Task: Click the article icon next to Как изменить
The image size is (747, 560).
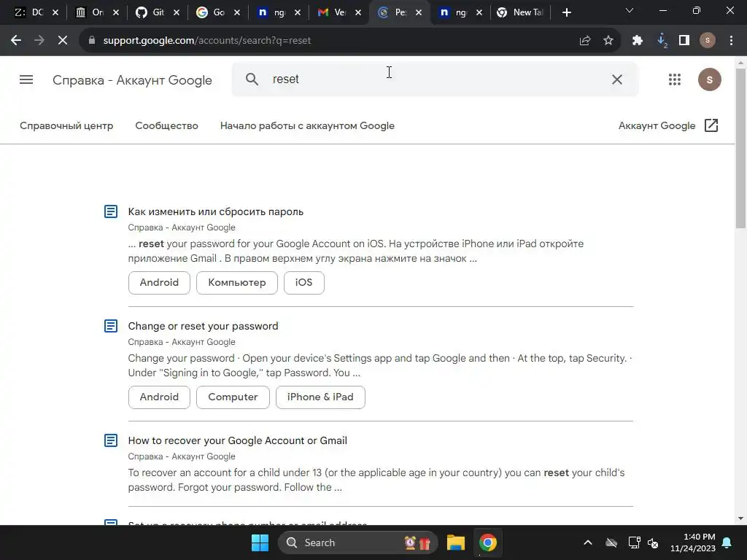Action: pyautogui.click(x=111, y=211)
